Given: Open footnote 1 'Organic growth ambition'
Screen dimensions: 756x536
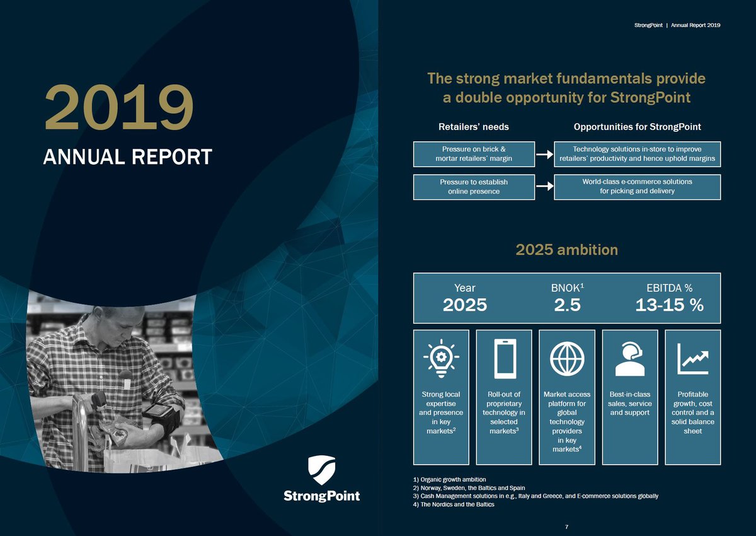Looking at the screenshot, I should click(x=451, y=479).
